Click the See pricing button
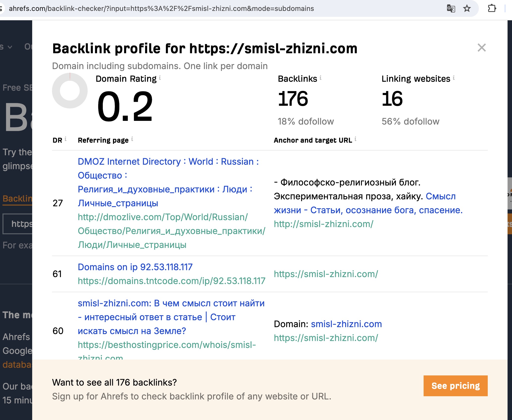 click(x=455, y=386)
